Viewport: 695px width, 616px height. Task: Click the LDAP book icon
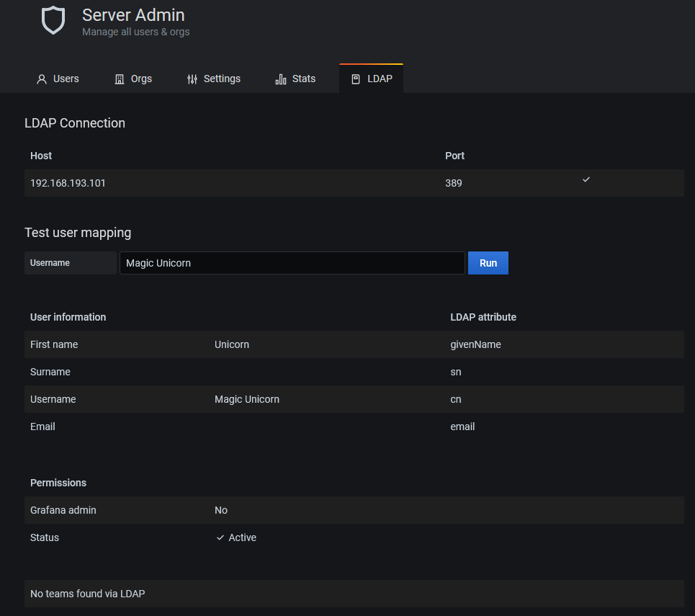356,79
